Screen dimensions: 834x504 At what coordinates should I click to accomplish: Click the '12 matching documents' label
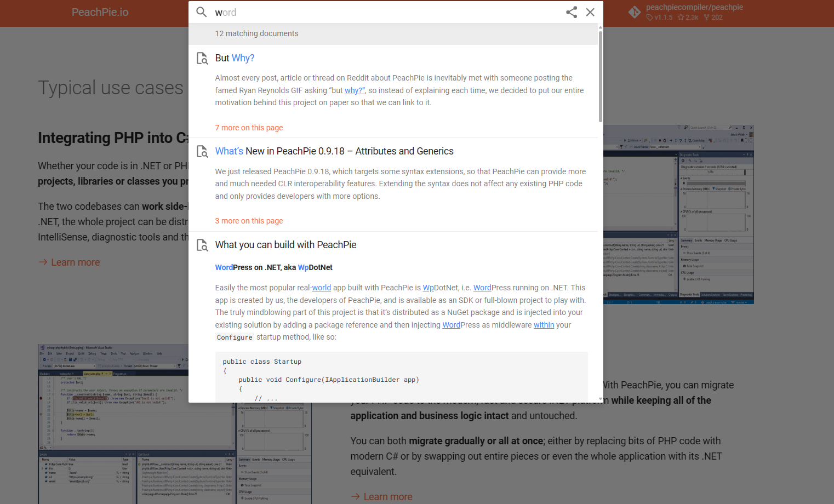point(256,33)
